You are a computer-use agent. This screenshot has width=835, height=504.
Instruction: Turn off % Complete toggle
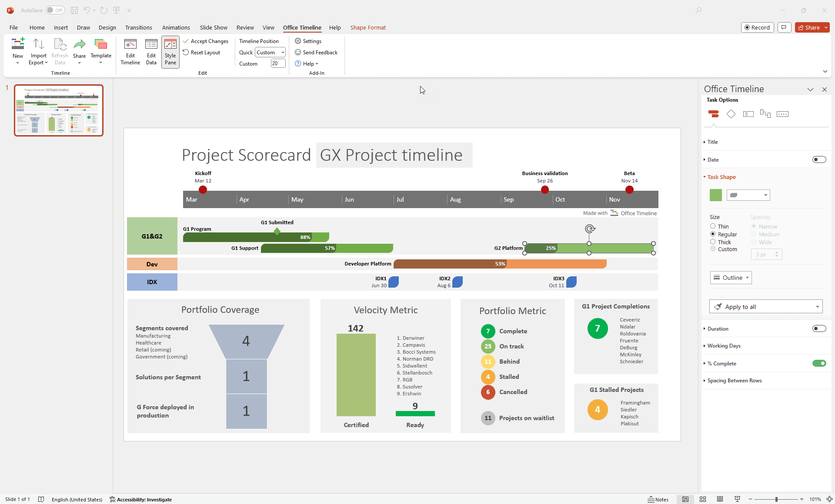[819, 363]
